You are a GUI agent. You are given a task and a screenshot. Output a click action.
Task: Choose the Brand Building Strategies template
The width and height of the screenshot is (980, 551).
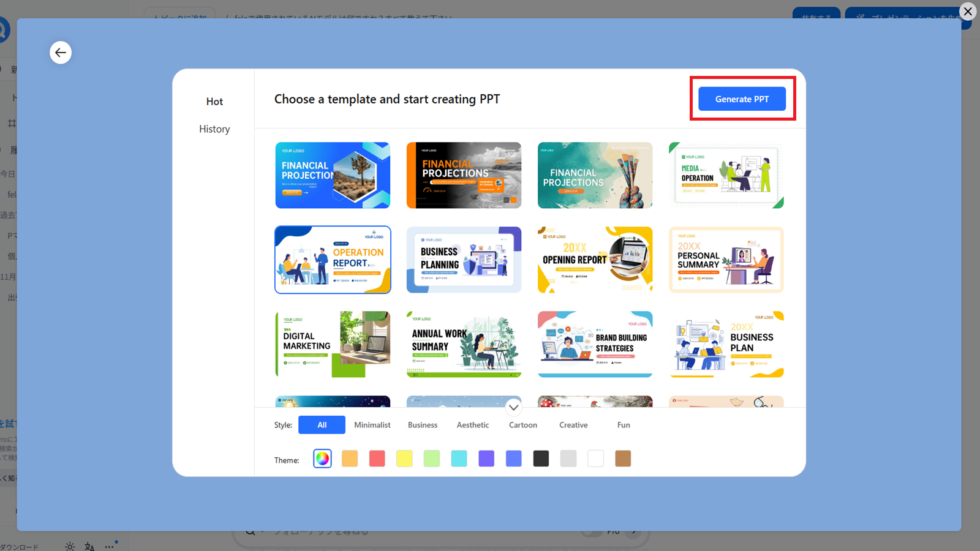point(595,344)
